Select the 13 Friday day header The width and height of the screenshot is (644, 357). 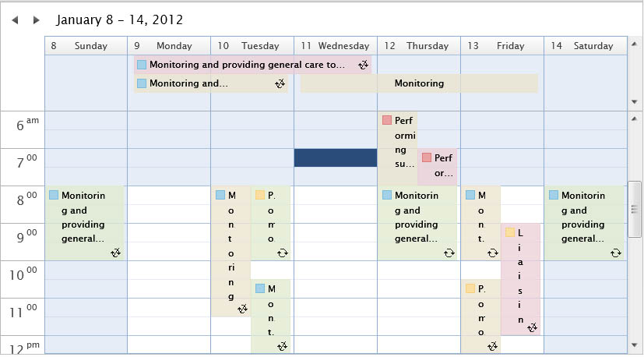(502, 46)
